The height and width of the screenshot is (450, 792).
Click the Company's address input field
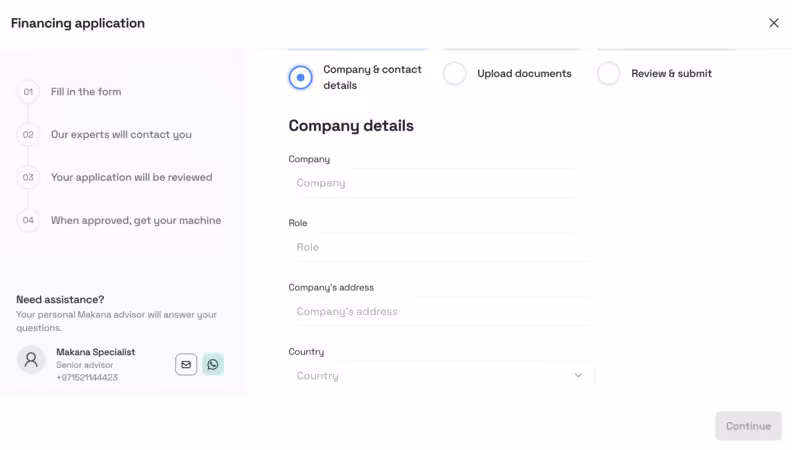440,312
